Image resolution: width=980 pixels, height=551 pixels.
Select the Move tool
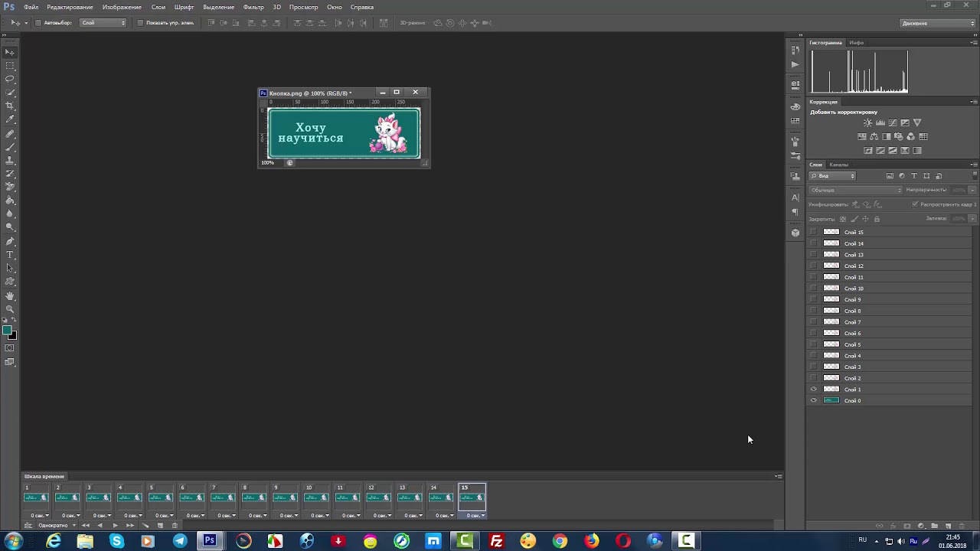click(10, 52)
